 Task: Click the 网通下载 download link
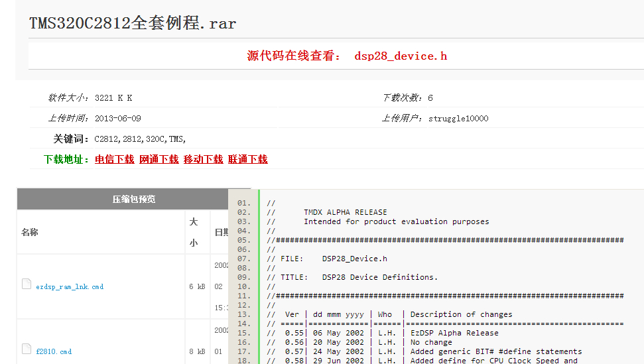[x=159, y=159]
